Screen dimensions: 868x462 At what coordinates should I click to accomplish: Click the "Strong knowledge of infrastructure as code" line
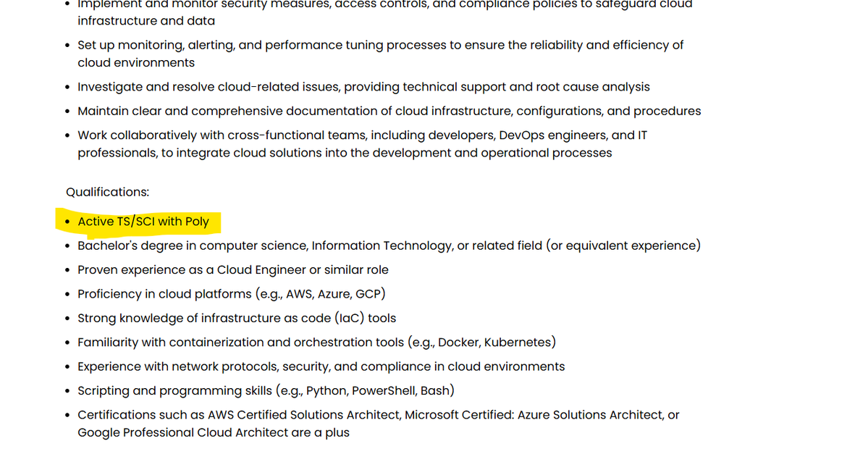(237, 318)
